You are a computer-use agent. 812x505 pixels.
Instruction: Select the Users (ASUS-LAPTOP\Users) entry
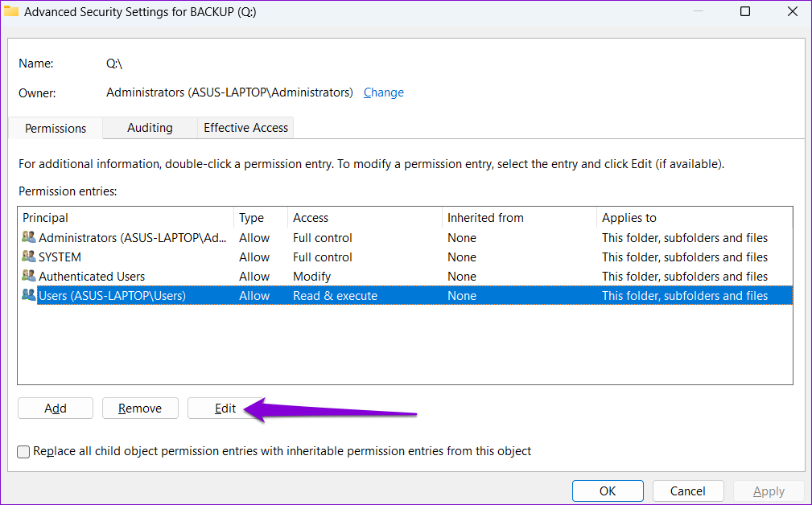click(x=405, y=295)
